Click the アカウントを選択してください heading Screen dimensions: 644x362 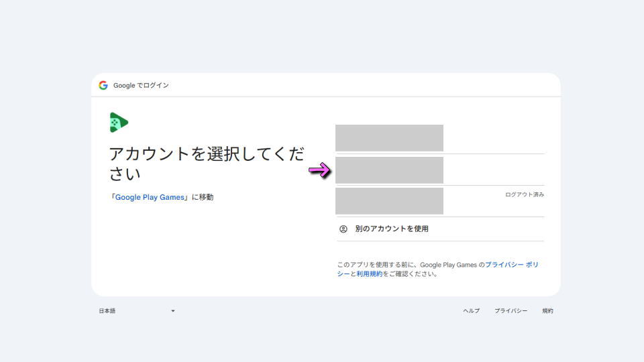pos(206,164)
